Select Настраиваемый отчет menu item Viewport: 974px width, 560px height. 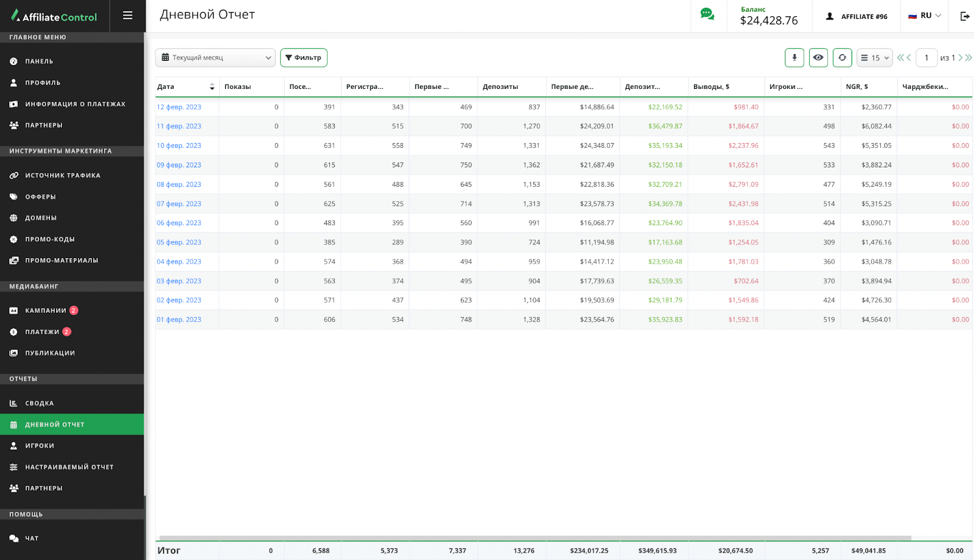(69, 467)
